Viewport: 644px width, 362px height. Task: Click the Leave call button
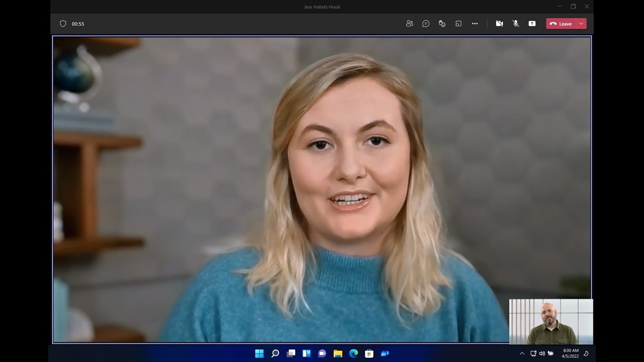coord(561,24)
